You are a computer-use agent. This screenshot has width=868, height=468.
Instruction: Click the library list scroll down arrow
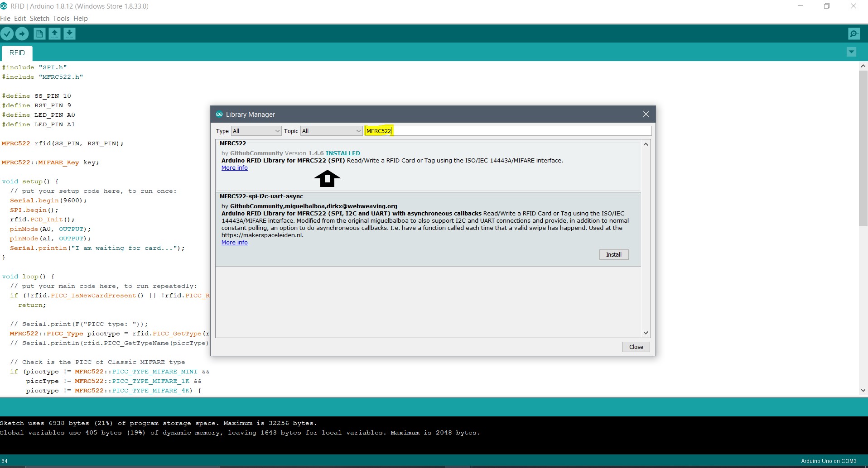[646, 333]
